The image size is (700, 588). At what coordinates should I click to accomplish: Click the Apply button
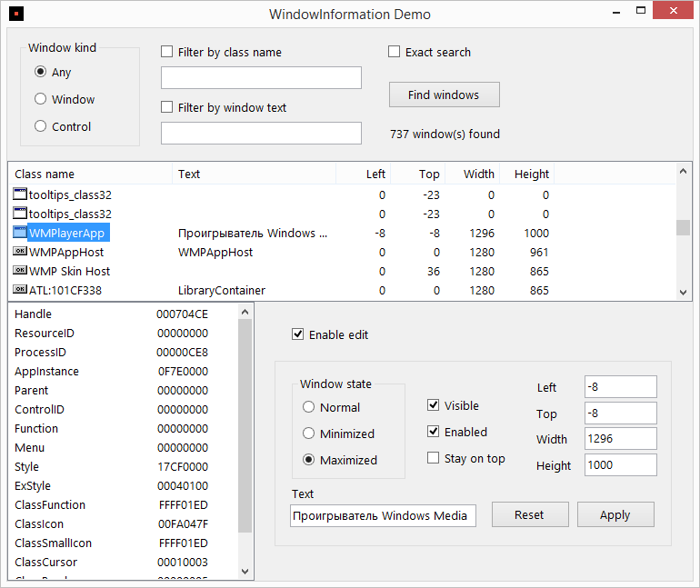[615, 515]
